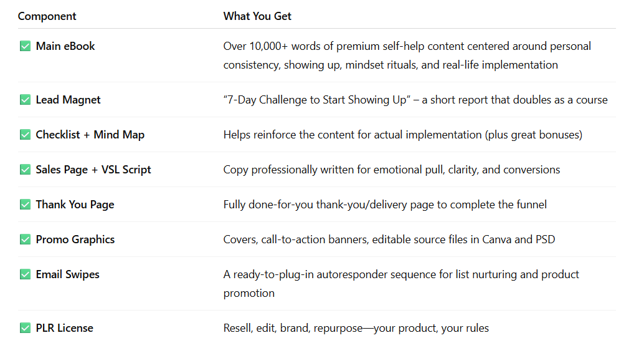The height and width of the screenshot is (348, 644).
Task: Click the green checkmark beside Lead Magnet
Action: tap(25, 100)
